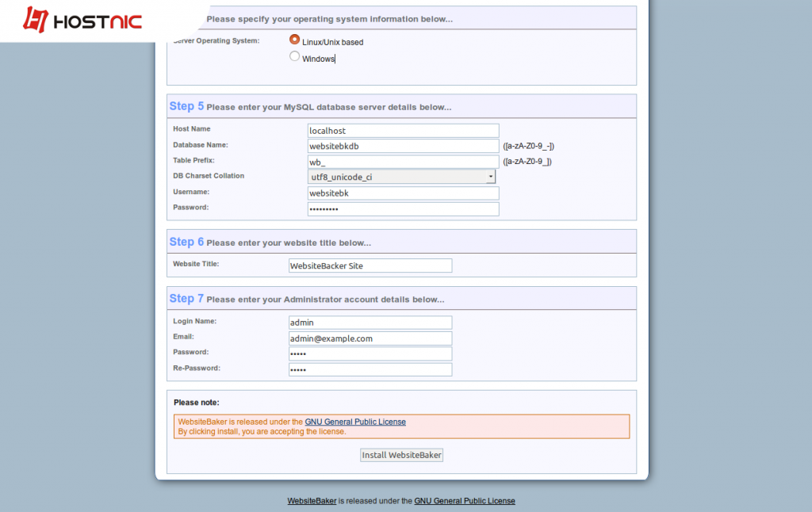Open the WebsiteBaker footer link

click(312, 501)
